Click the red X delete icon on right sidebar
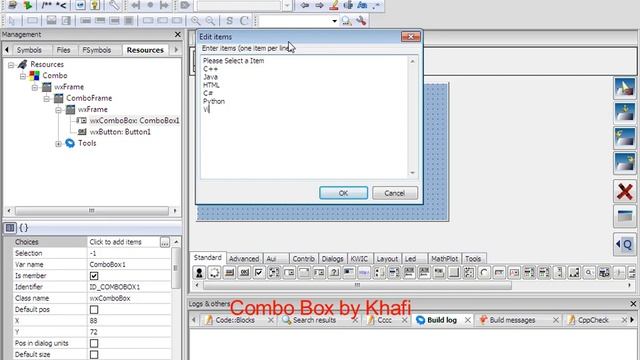 625,191
